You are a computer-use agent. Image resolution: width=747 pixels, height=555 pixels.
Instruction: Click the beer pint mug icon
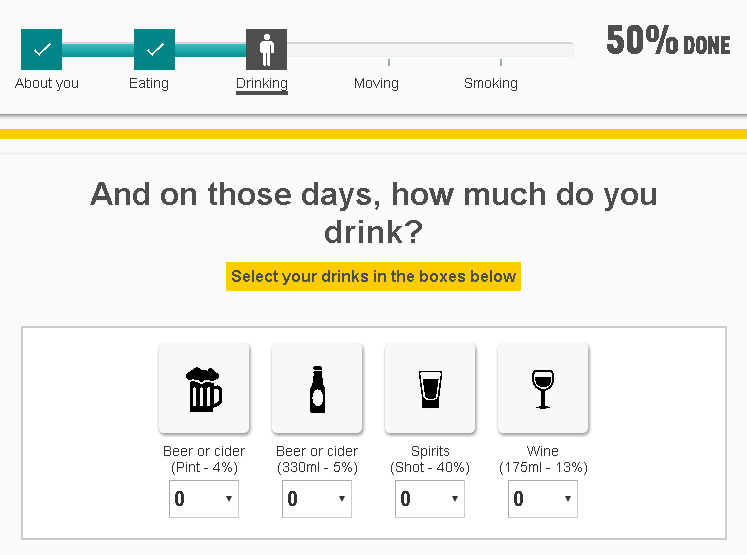204,388
